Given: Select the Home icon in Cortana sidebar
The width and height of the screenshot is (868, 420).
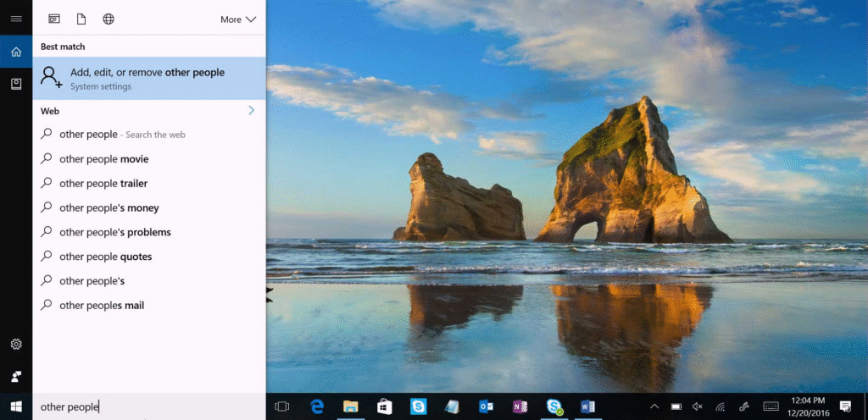Looking at the screenshot, I should [16, 52].
